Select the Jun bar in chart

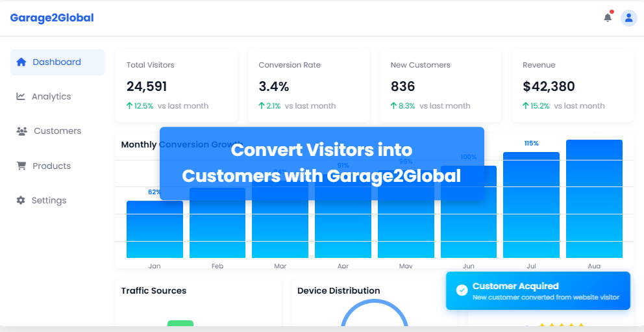click(x=469, y=212)
